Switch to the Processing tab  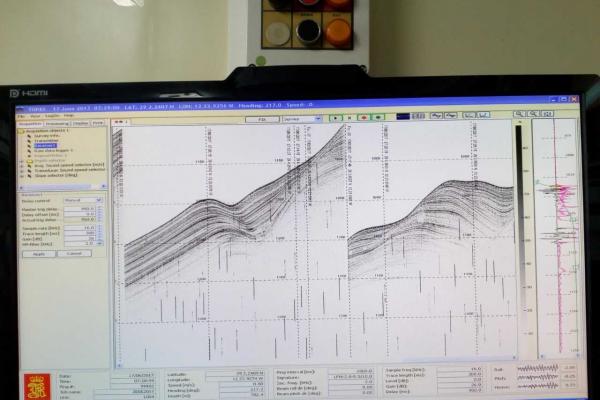57,123
